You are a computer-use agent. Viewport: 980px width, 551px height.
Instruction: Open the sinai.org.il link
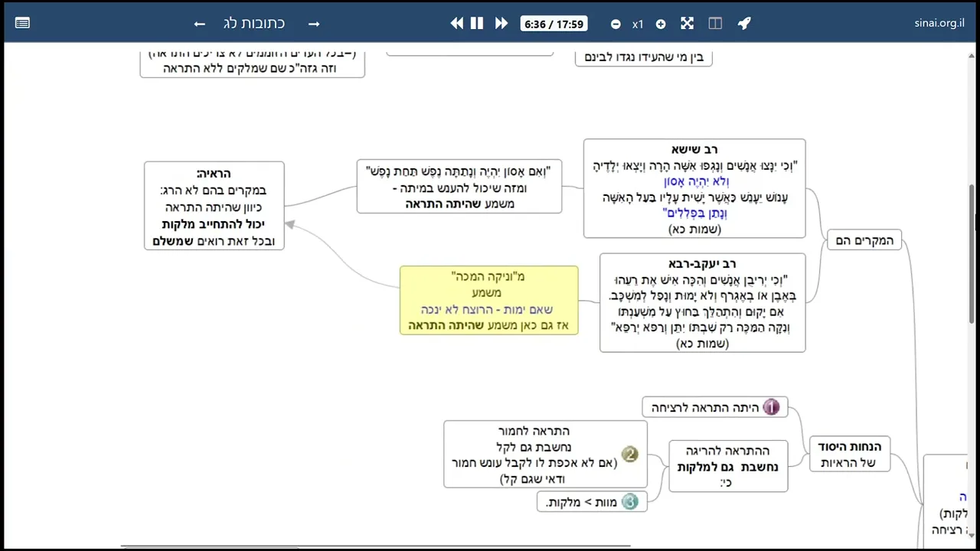[x=939, y=23]
